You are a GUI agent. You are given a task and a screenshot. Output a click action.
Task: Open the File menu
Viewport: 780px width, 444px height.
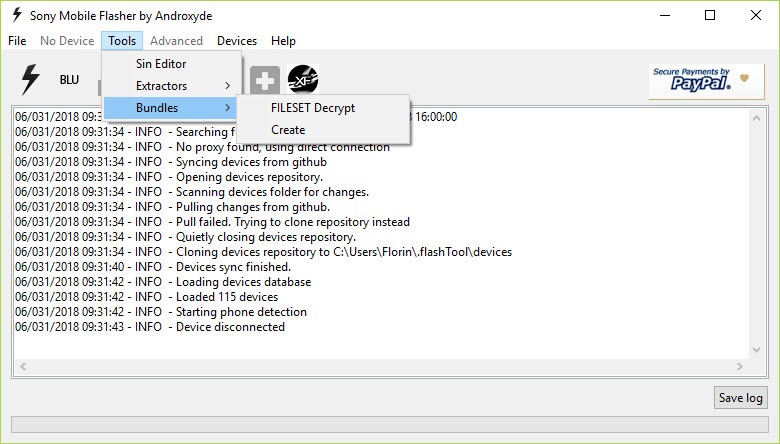click(17, 41)
